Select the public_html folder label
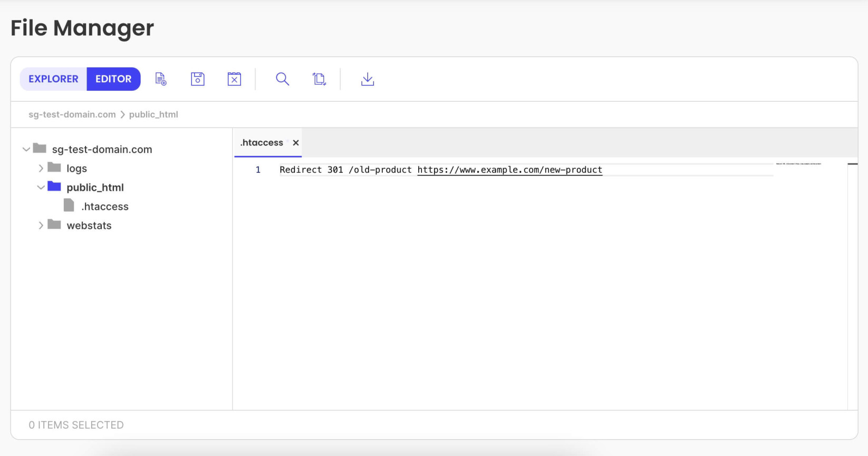This screenshot has height=456, width=868. click(x=95, y=187)
